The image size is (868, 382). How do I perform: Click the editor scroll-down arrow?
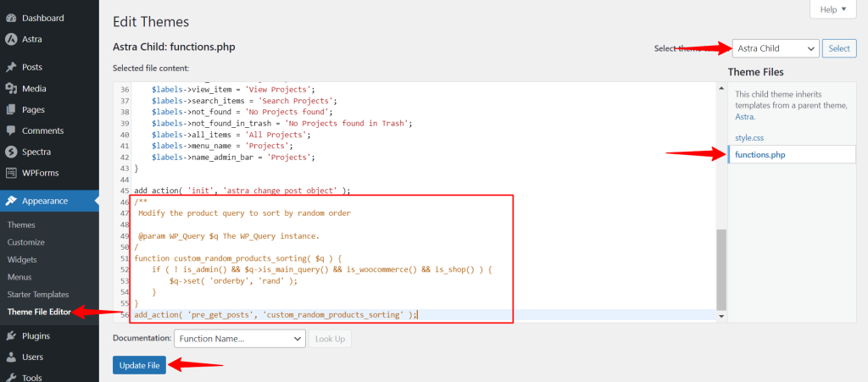(x=721, y=316)
